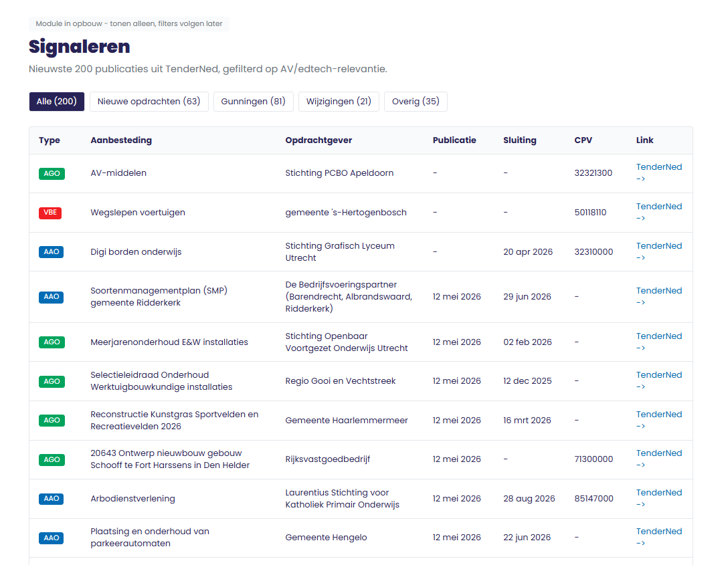Click closing date '12 dec 2025'
728x565 pixels.
pyautogui.click(x=527, y=381)
